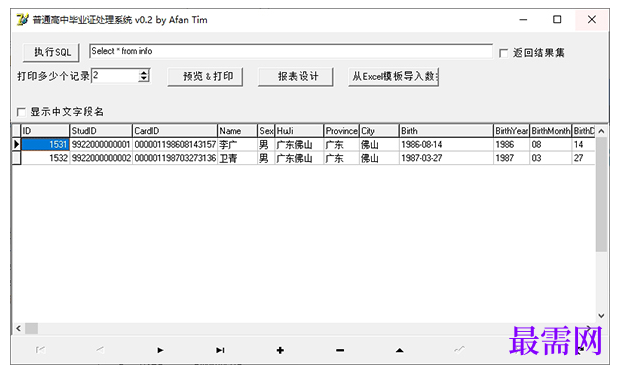Post edit with checkmark navigator button

click(x=459, y=350)
